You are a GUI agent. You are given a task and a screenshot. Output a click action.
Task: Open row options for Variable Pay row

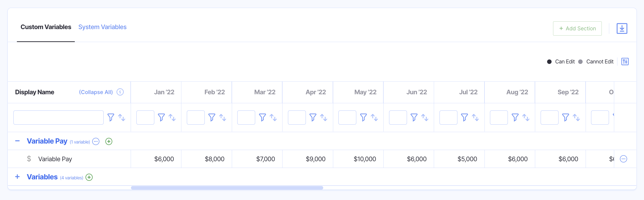click(623, 159)
